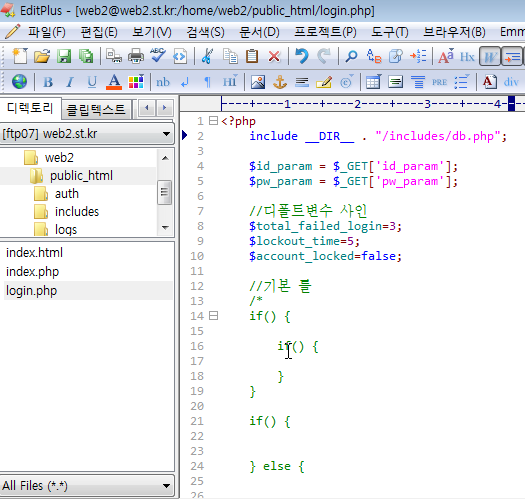The image size is (525, 499).
Task: Click the tab scroll left arrow
Action: 147,108
